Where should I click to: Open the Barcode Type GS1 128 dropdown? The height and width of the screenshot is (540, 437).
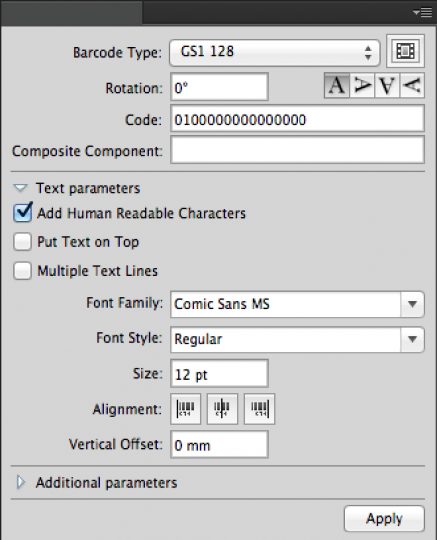[274, 53]
